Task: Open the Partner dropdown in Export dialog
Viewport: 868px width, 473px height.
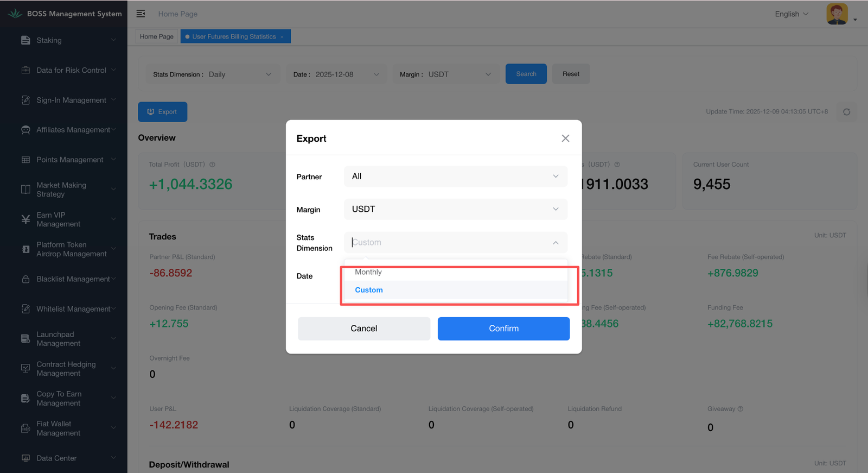Action: (455, 176)
